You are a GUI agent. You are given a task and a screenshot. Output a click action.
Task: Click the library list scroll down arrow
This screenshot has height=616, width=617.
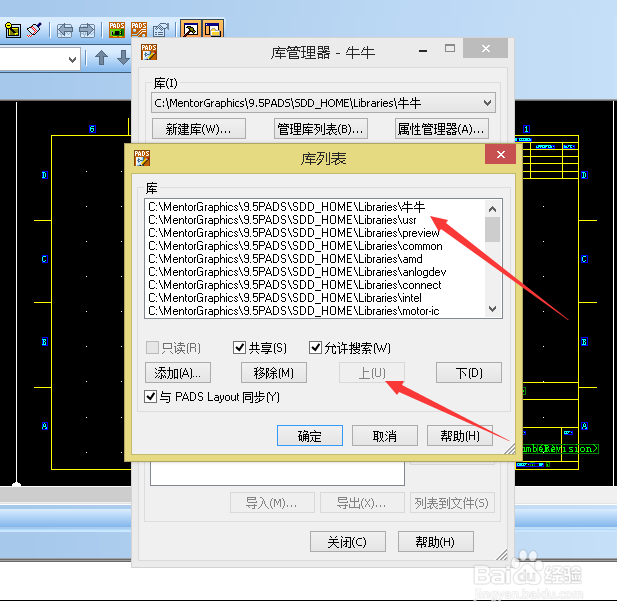tap(492, 309)
